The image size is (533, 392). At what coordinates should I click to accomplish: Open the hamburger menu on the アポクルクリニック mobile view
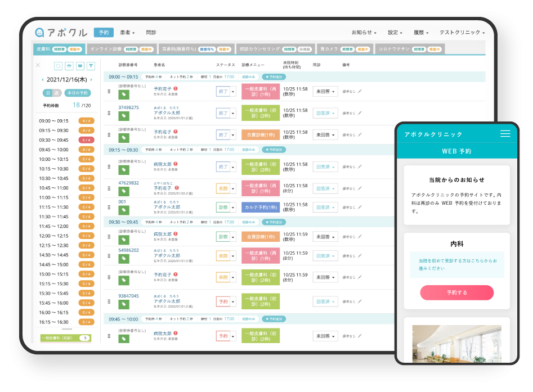pos(505,134)
